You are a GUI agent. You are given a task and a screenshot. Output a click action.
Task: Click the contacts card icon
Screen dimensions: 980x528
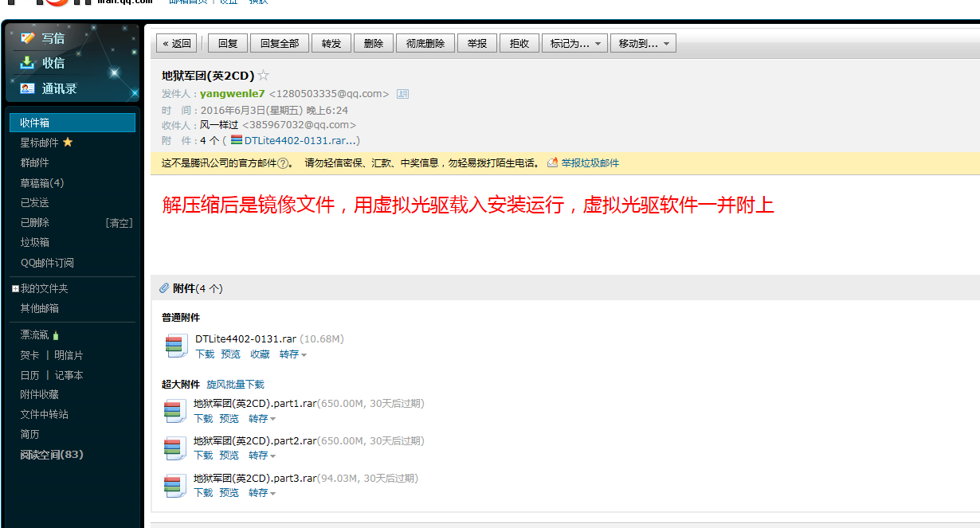point(28,88)
